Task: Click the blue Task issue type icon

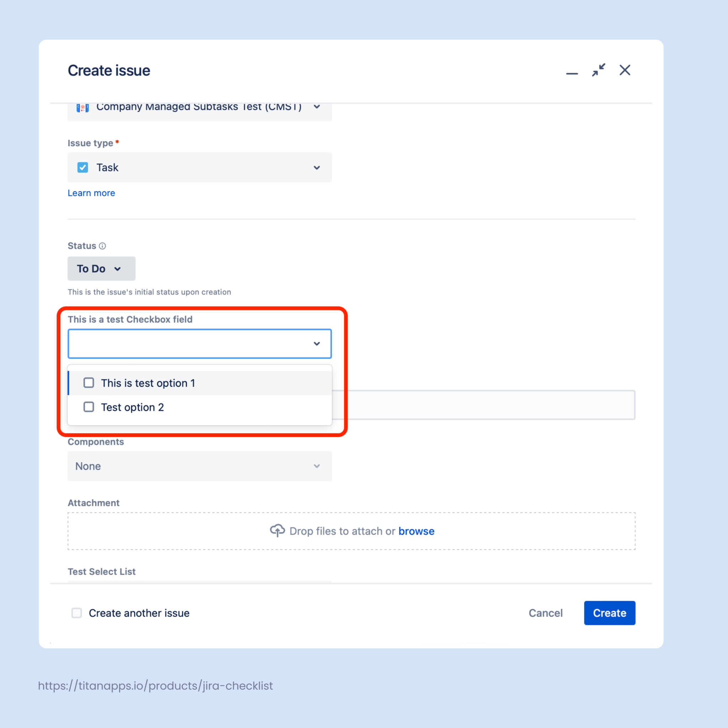Action: 82,167
